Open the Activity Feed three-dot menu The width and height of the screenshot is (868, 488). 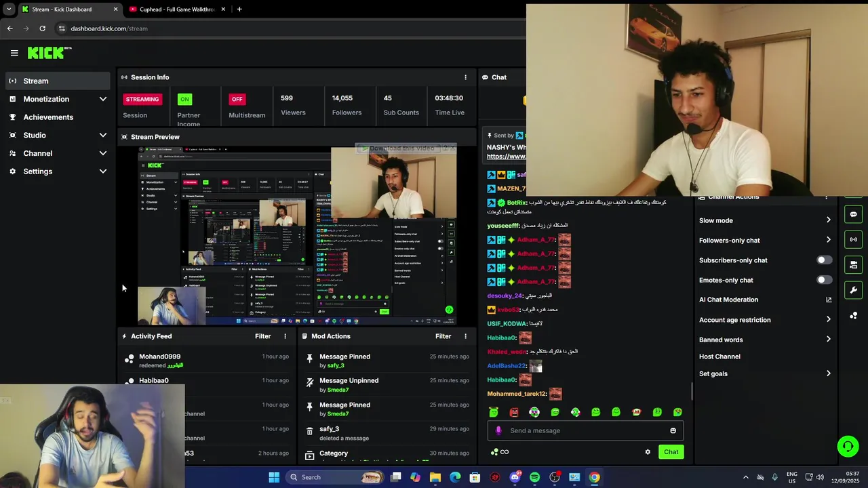(x=285, y=336)
